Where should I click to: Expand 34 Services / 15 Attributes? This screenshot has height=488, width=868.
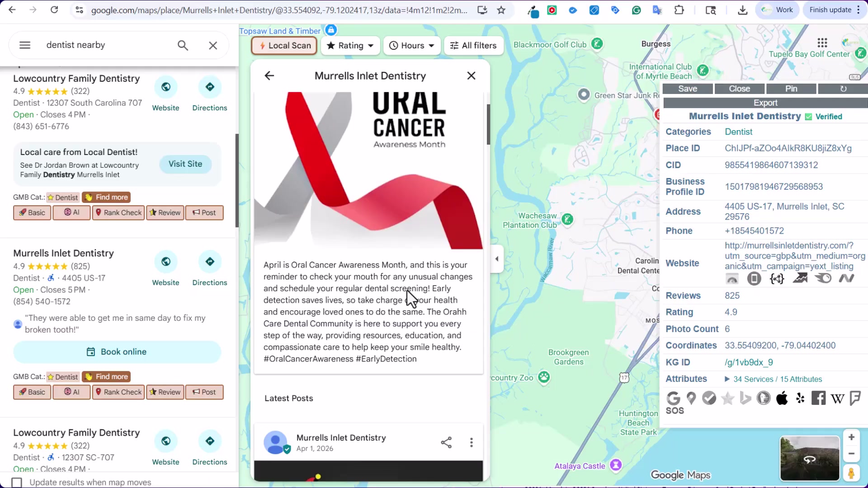[x=773, y=379]
